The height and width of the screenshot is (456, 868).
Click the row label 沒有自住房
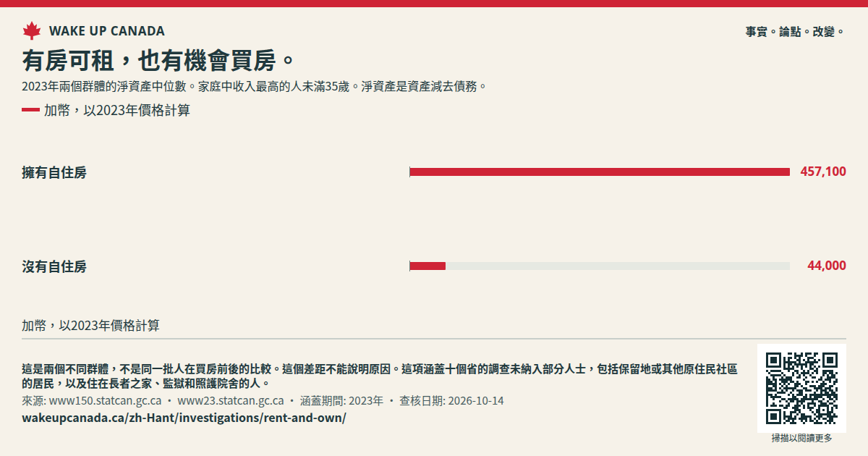pyautogui.click(x=54, y=267)
